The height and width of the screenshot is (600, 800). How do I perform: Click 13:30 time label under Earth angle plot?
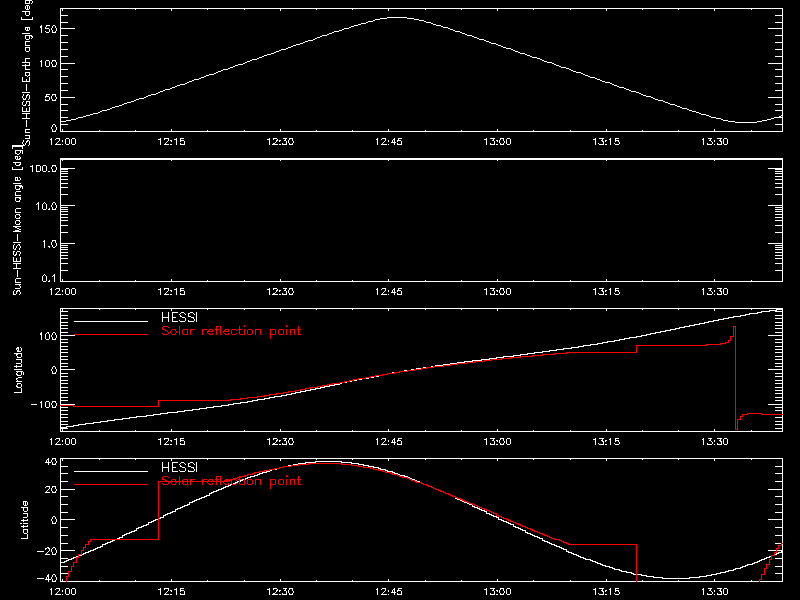click(x=715, y=142)
